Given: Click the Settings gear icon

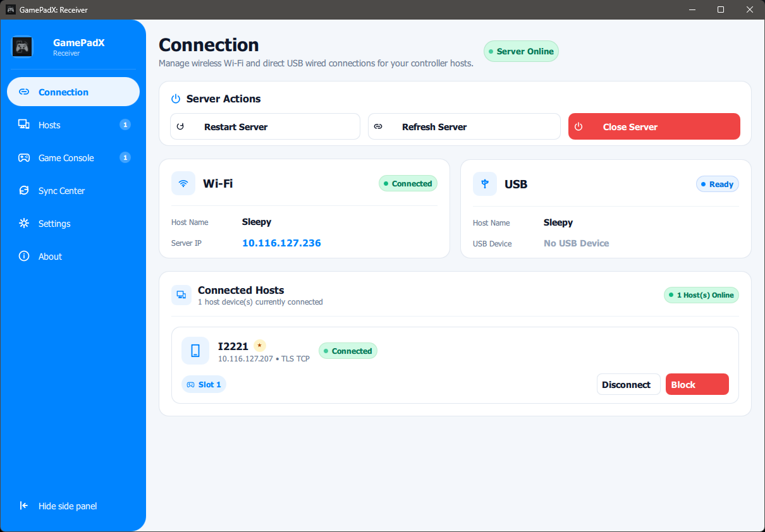Looking at the screenshot, I should [x=24, y=224].
